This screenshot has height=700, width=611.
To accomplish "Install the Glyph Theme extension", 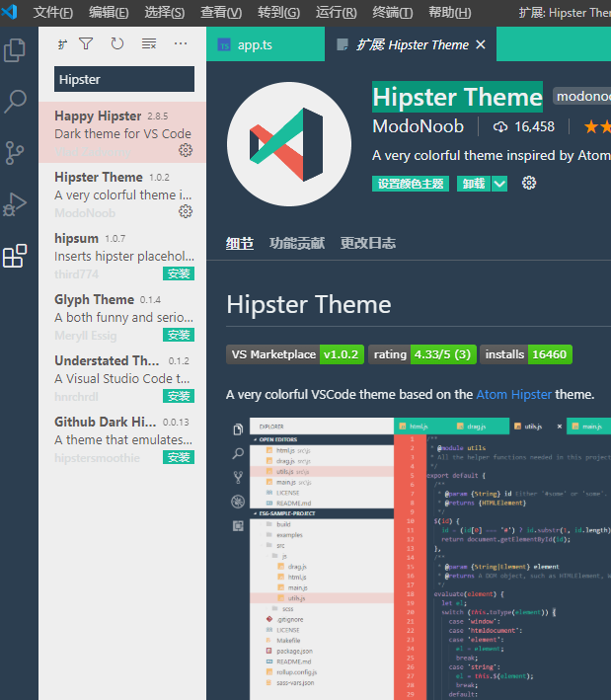I will click(x=179, y=335).
